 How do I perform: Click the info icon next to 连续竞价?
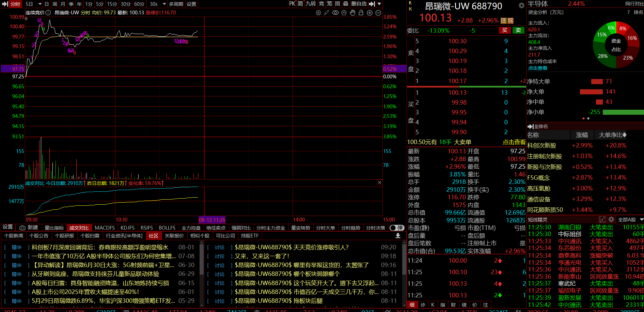(x=48, y=13)
